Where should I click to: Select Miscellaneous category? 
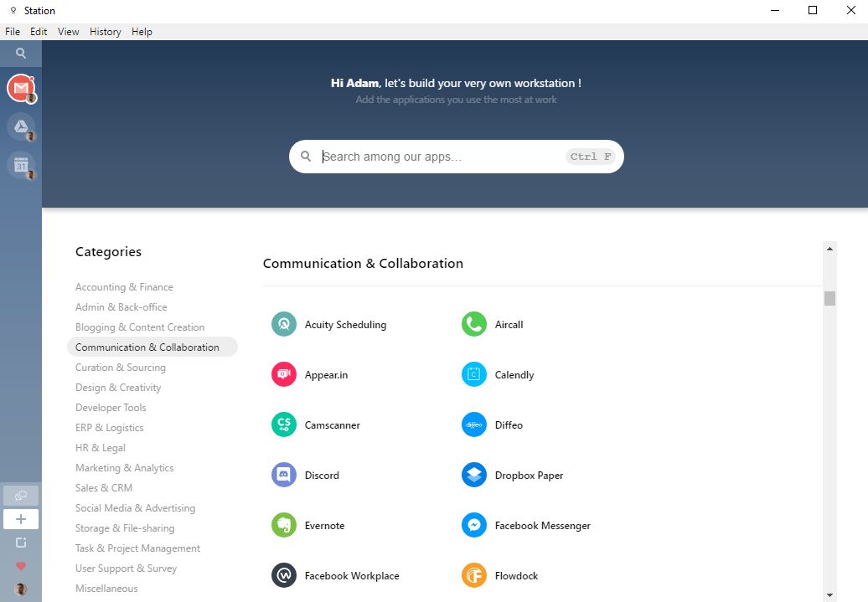point(107,589)
